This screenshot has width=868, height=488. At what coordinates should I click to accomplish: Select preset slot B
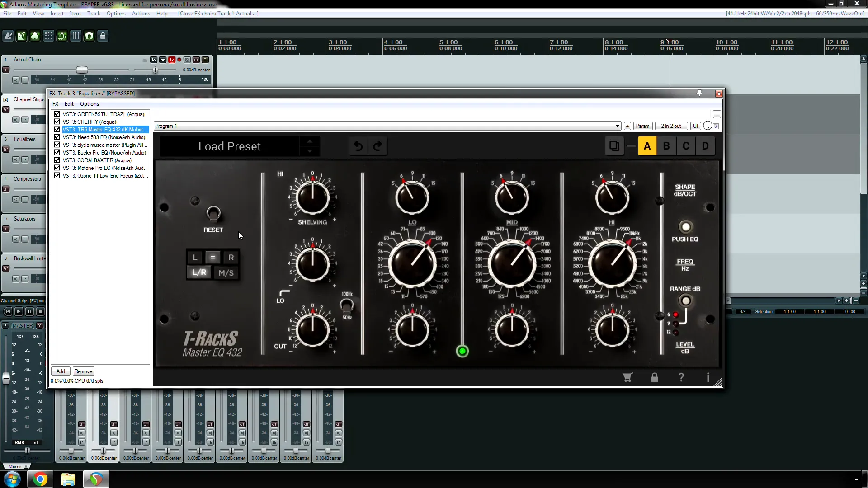[666, 146]
